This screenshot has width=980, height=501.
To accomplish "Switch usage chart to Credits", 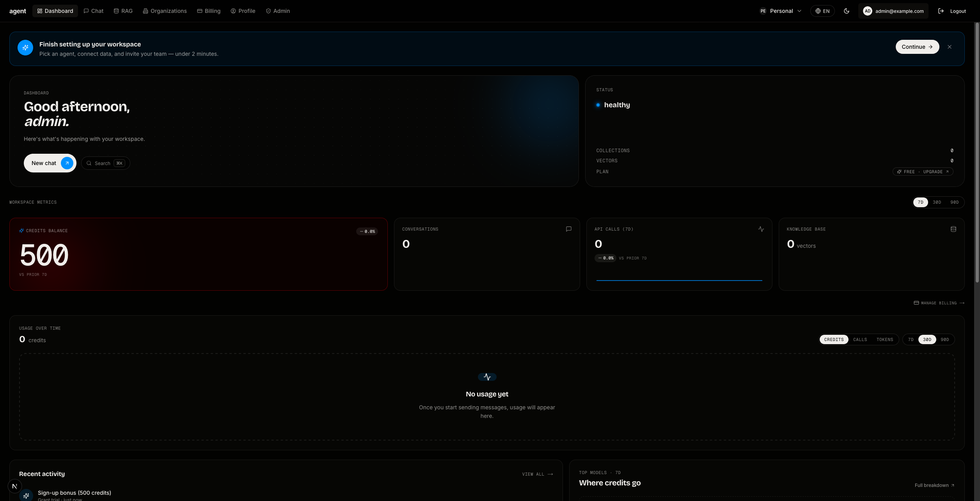I will click(x=834, y=339).
